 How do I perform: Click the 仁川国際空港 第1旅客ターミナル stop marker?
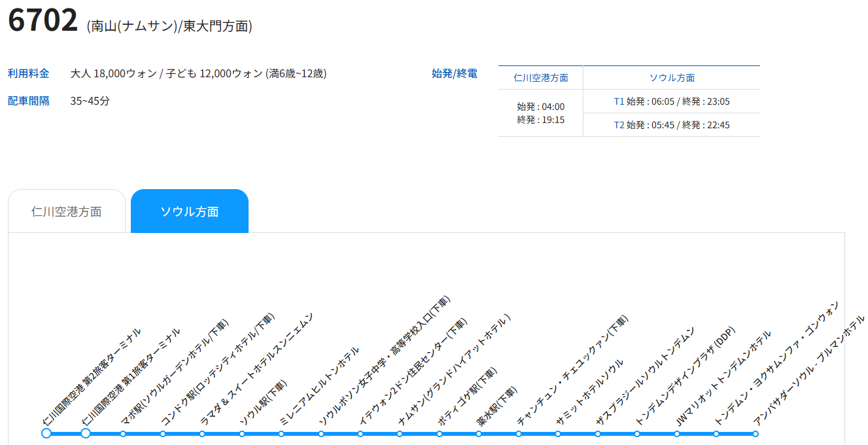click(86, 433)
